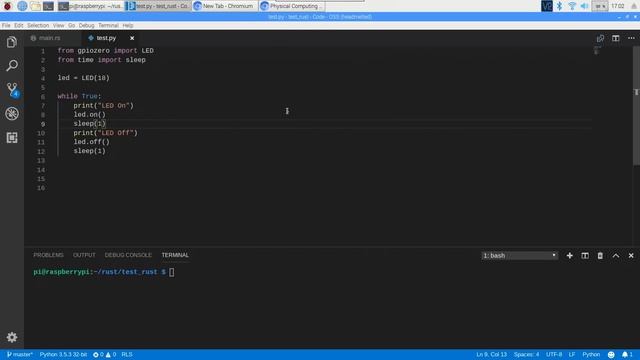Click the print("LED On") line
Viewport: 640px width, 360px height.
coord(104,105)
